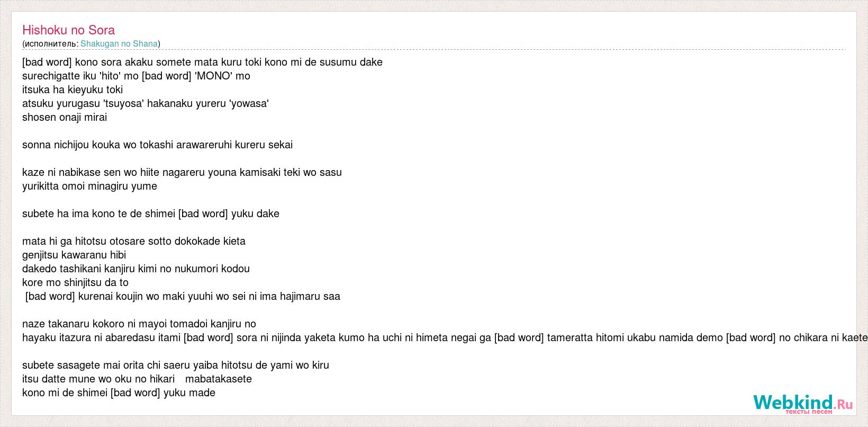868x427 pixels.
Task: Click the Hishoku no Sora title
Action: [68, 30]
